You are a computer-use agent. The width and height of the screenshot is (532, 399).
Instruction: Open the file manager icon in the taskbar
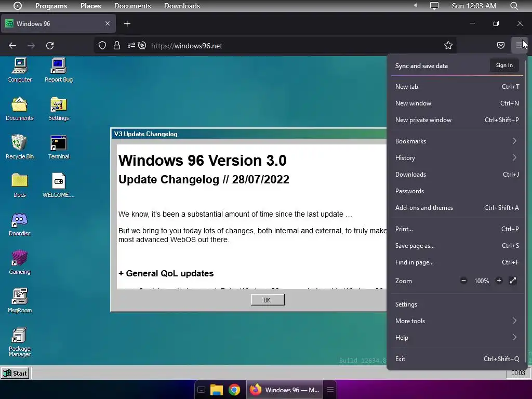pyautogui.click(x=217, y=390)
